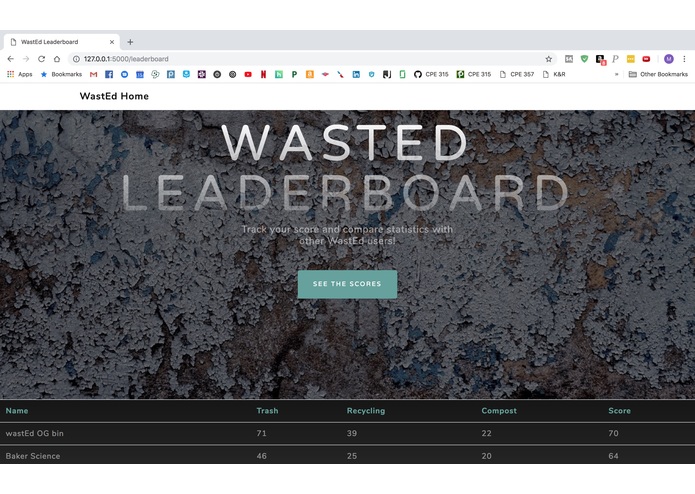695x494 pixels.
Task: Click the Name column header
Action: (17, 411)
